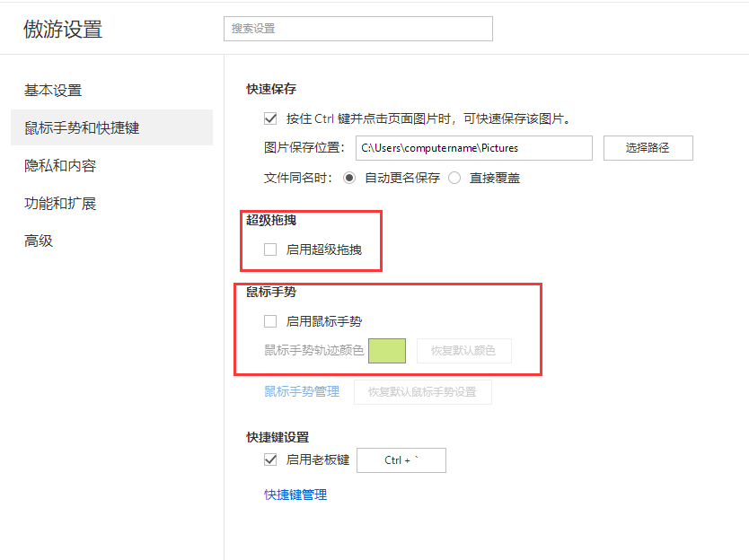Disable the 启用老板键 checkbox
Image resolution: width=749 pixels, height=560 pixels.
[270, 459]
